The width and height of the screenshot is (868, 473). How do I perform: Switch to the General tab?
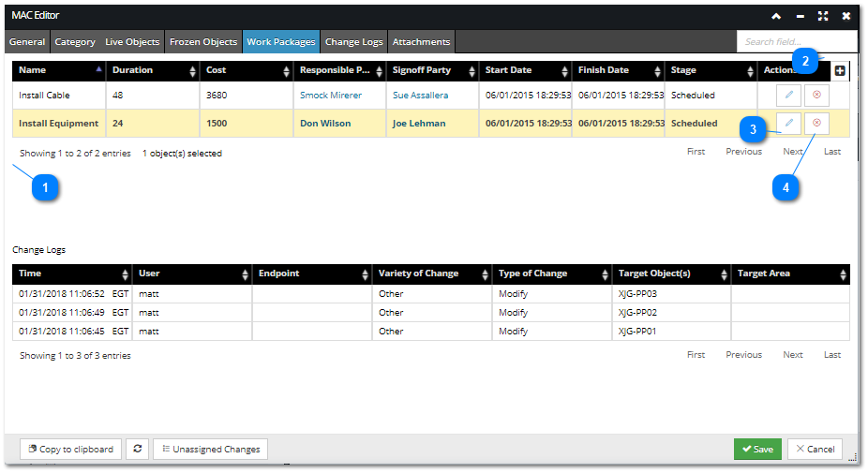[27, 42]
